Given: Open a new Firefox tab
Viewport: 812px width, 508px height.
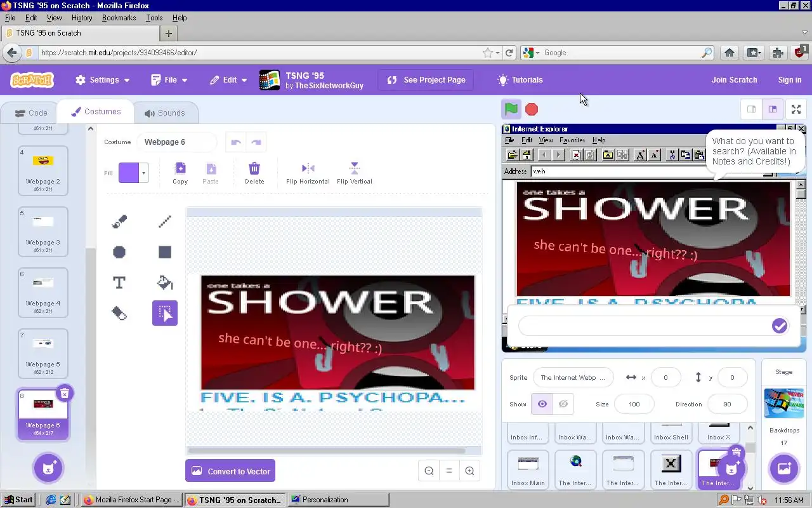Looking at the screenshot, I should (x=169, y=33).
